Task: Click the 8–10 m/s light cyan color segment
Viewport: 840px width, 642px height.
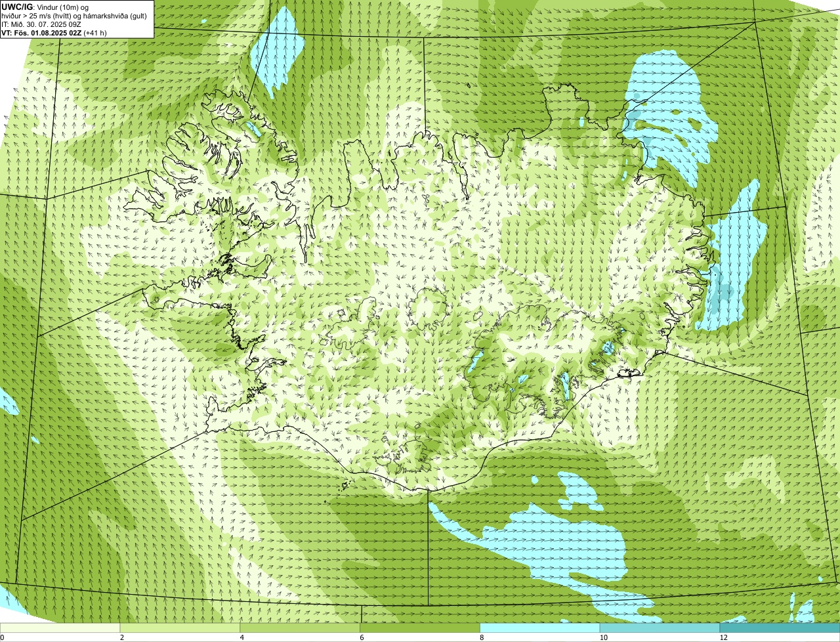Action: pos(540,628)
